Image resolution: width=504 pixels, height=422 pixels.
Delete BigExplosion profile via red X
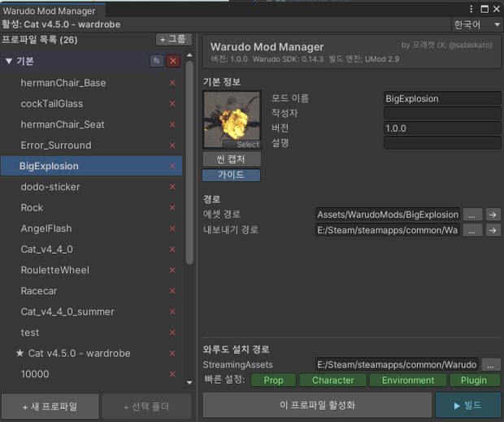point(172,166)
